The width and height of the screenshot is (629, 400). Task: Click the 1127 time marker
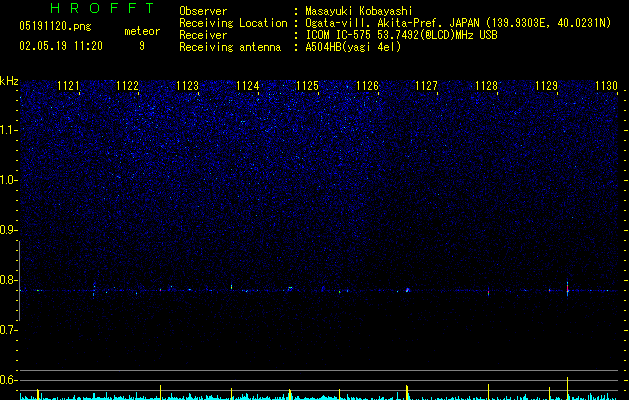click(426, 86)
